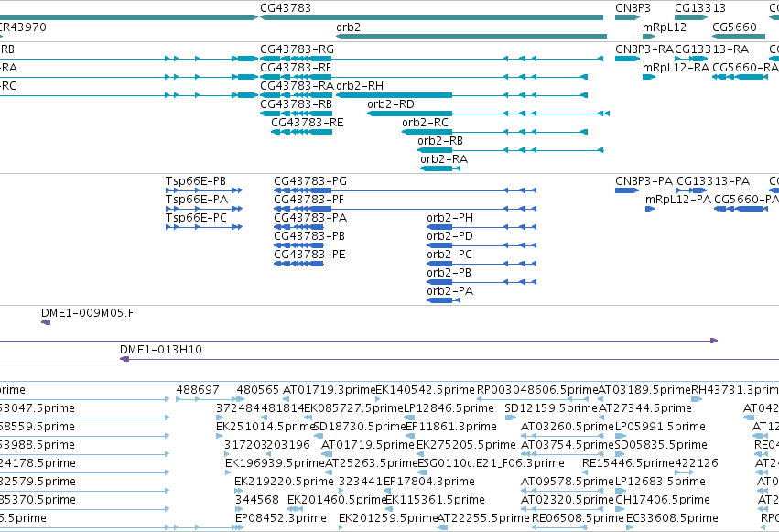Image resolution: width=779 pixels, height=532 pixels.
Task: Select protein CG13313-PA
Action: click(x=691, y=190)
